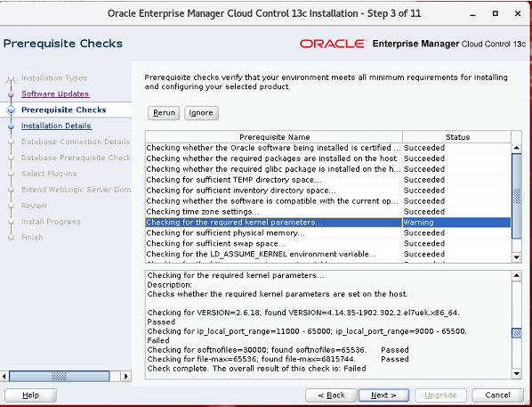Click the VERSION=2.6.18 check line
The image size is (532, 407).
point(303,313)
